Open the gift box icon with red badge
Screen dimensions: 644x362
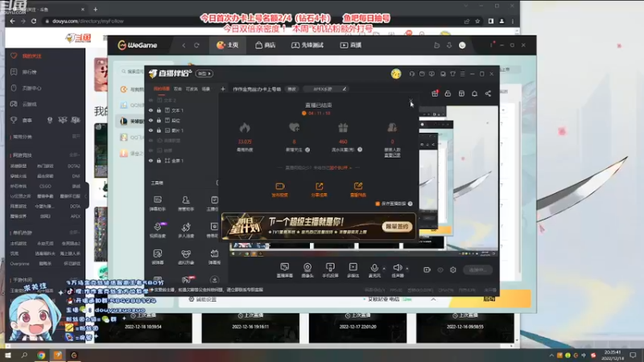(x=435, y=93)
